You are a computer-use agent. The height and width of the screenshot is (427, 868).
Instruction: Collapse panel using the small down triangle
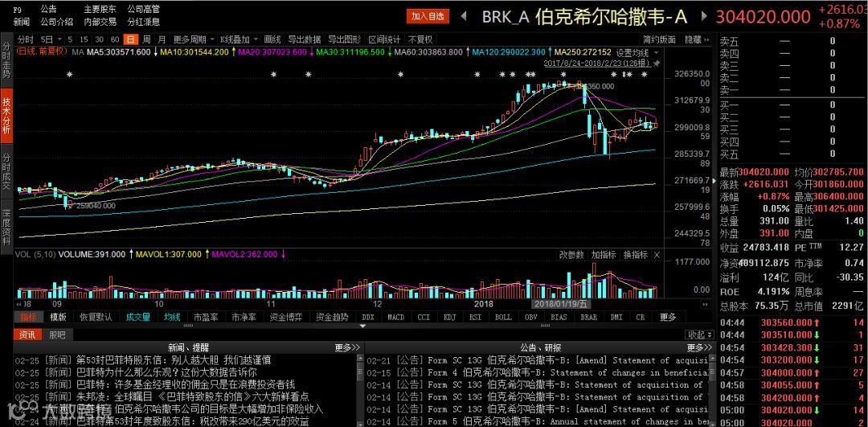coord(362,326)
